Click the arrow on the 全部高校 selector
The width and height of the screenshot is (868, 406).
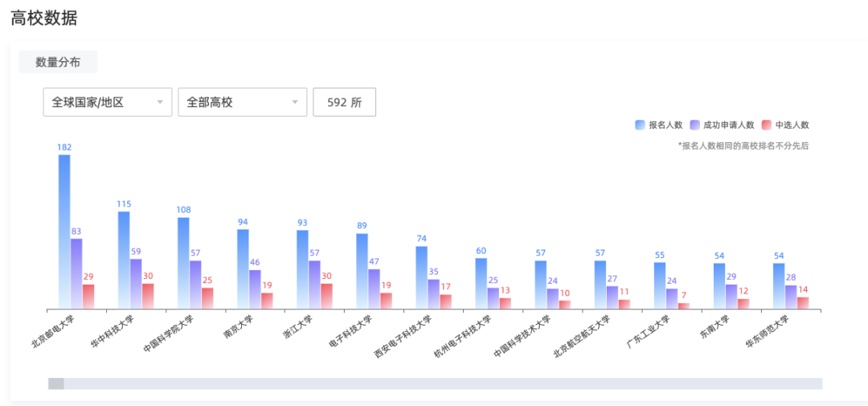295,102
